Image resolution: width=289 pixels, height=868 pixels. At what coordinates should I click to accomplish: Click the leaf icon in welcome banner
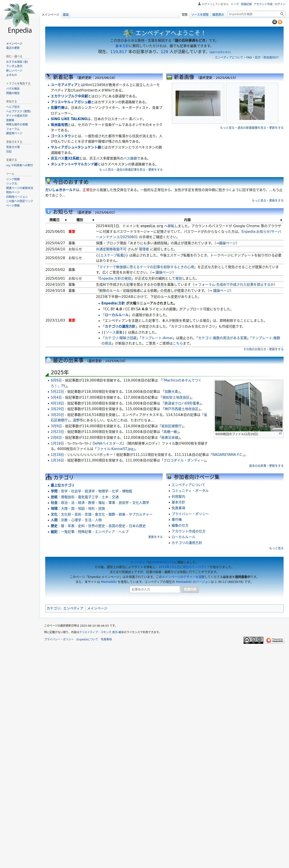point(128,33)
